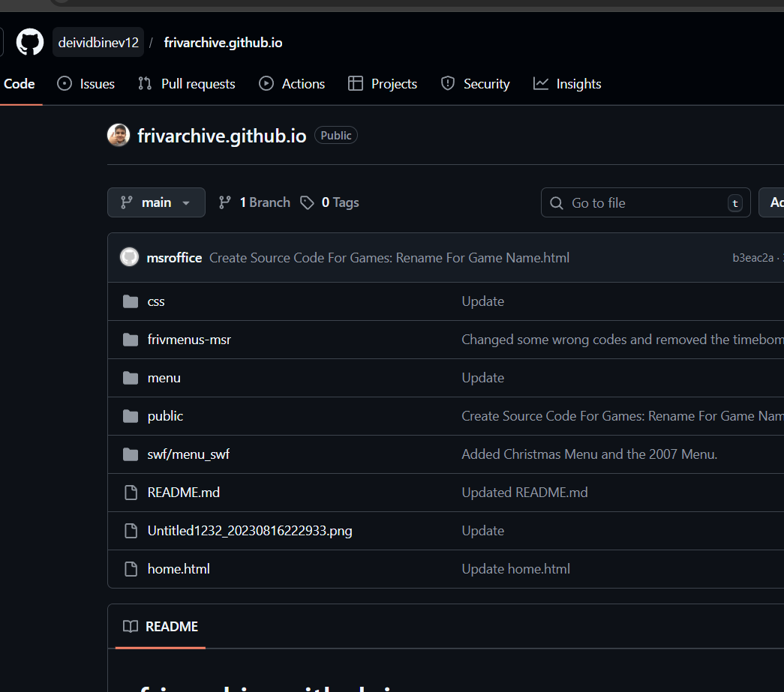The image size is (784, 692).
Task: Open 'Update home.html' commit message
Action: pyautogui.click(x=516, y=569)
